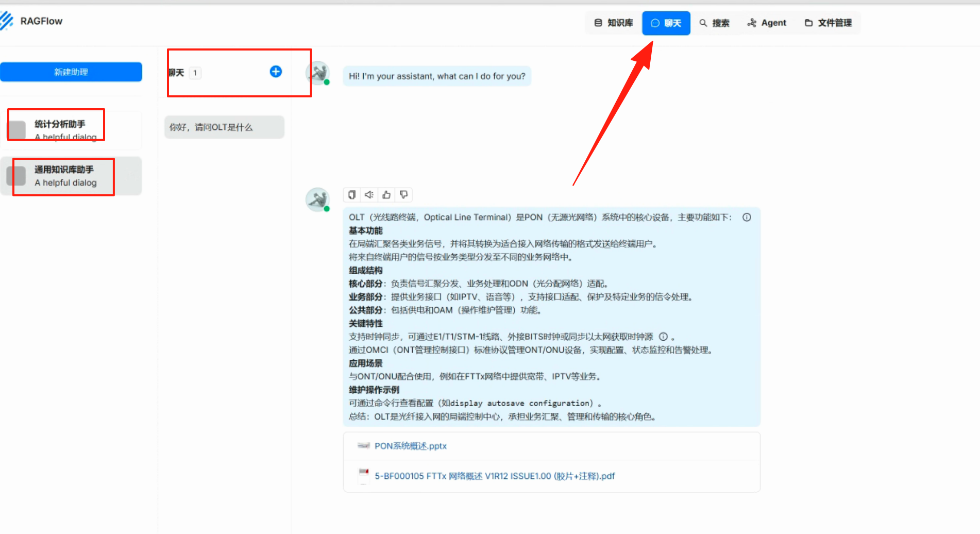This screenshot has width=980, height=534.
Task: Open the PON系统概述.pptx reference file
Action: pyautogui.click(x=410, y=446)
